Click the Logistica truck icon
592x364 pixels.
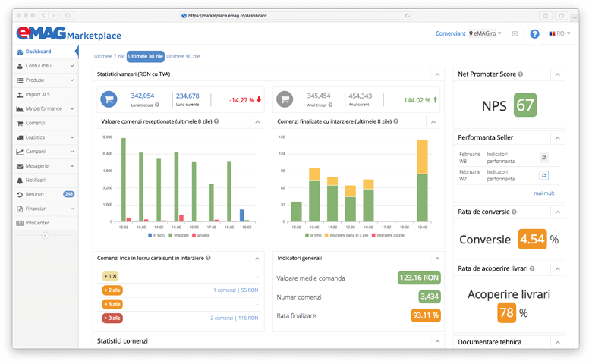tap(20, 138)
